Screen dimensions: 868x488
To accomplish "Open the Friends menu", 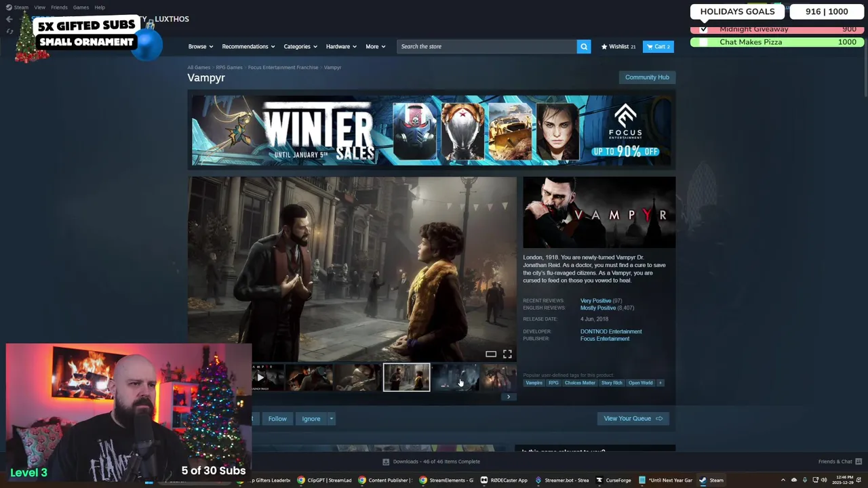I will click(59, 7).
